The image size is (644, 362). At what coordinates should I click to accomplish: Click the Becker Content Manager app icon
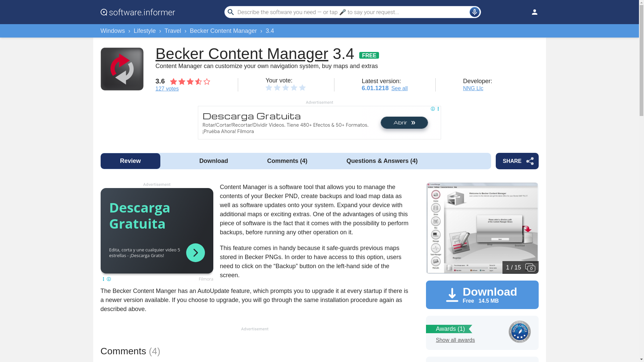pyautogui.click(x=122, y=69)
